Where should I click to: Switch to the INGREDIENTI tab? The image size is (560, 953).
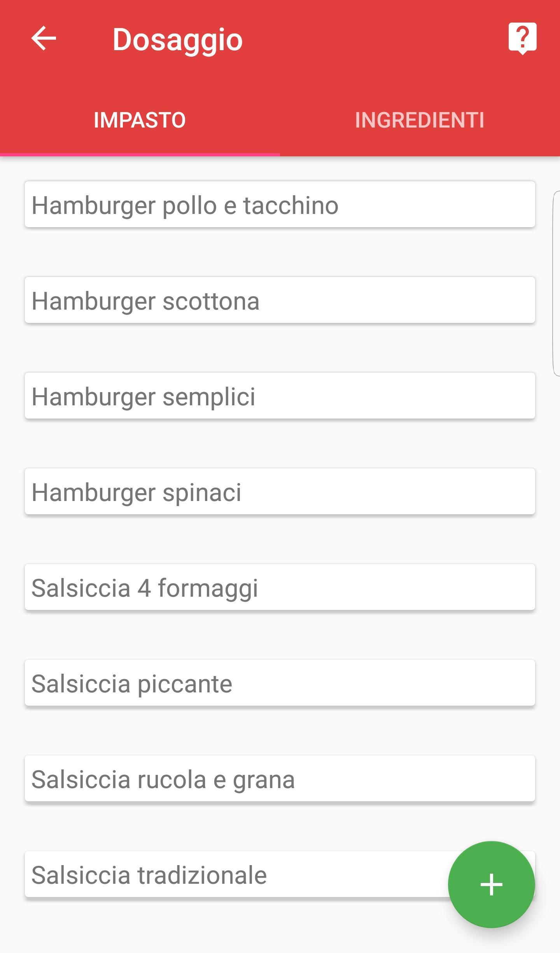click(420, 120)
